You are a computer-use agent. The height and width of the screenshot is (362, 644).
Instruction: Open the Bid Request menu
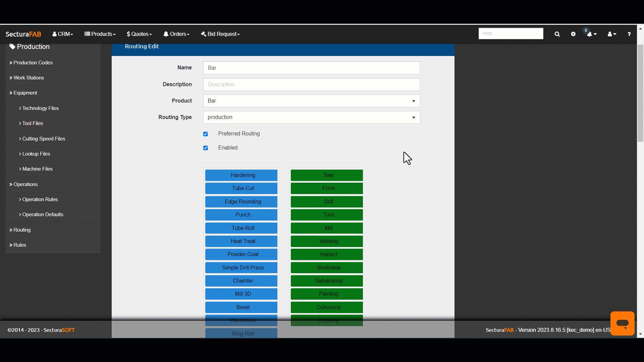pos(220,34)
